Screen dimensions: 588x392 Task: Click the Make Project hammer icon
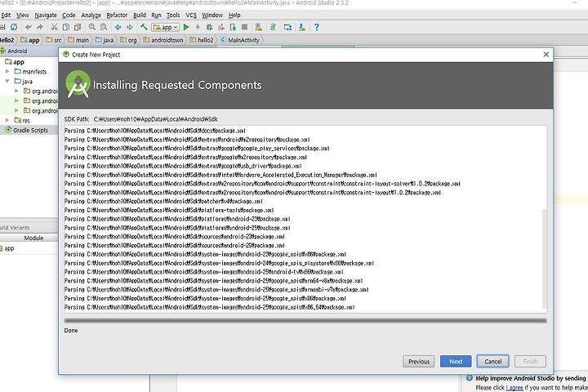[144, 27]
